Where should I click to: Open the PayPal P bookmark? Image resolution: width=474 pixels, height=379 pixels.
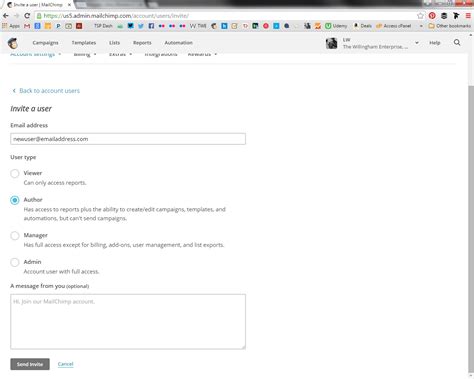(58, 26)
